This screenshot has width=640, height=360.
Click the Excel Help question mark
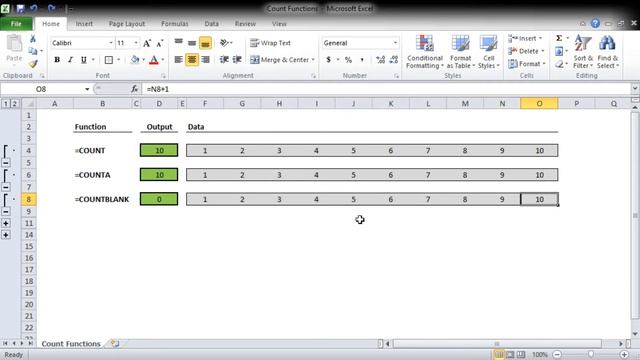point(596,23)
